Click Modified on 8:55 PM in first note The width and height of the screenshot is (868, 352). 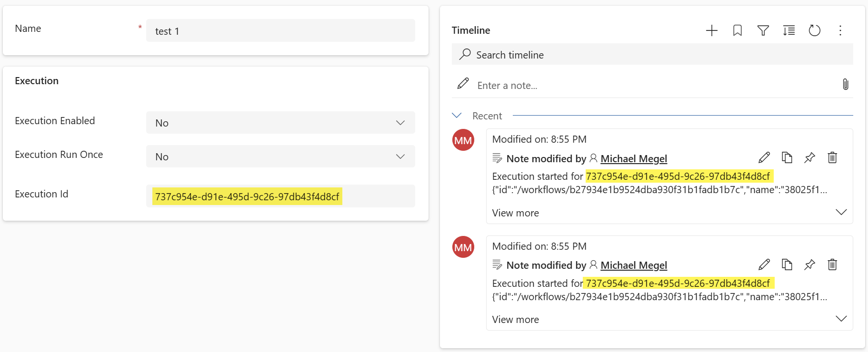539,139
